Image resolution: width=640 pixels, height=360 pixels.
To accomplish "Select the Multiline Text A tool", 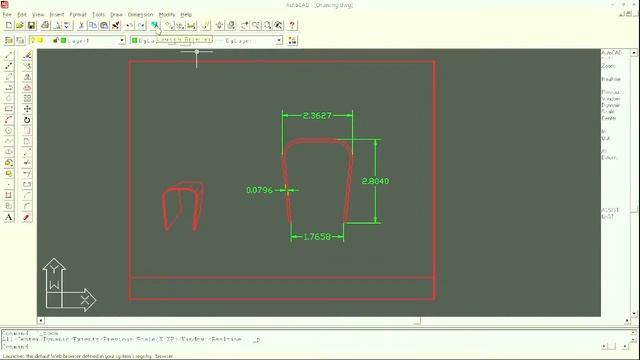I will 9,217.
